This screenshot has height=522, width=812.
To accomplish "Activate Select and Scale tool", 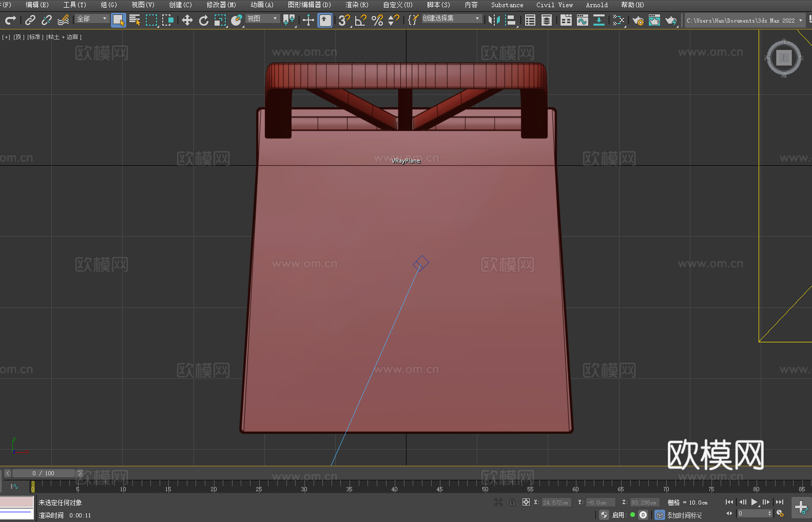I will point(220,20).
